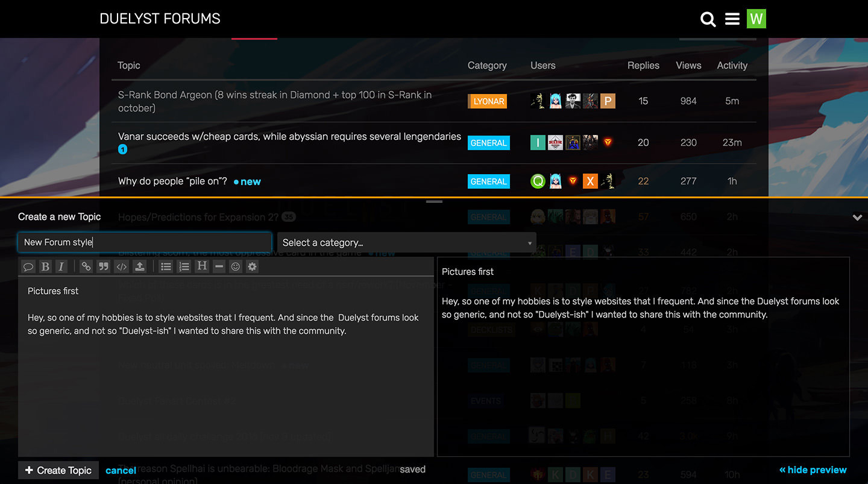Open the 'Select a category...' dropdown
This screenshot has height=484, width=868.
pos(407,242)
